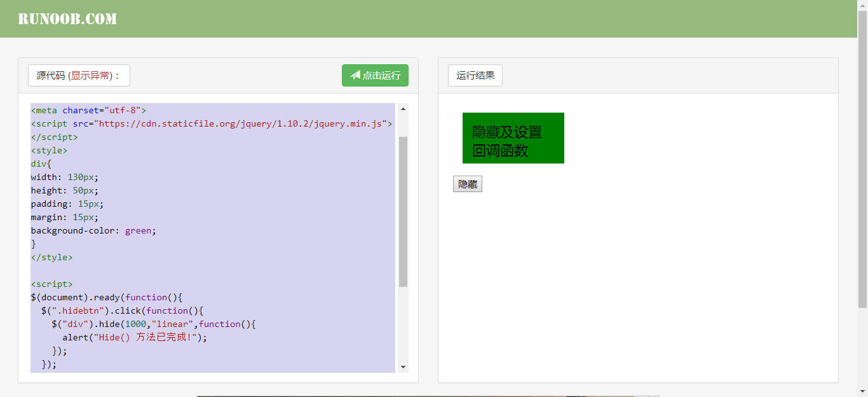Click the 'background-color: green;' code line

point(93,230)
